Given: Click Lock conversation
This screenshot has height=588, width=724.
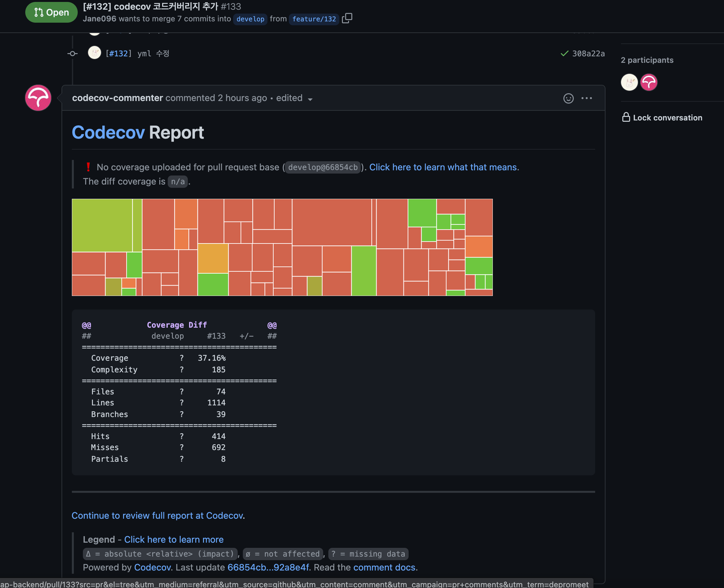Looking at the screenshot, I should tap(662, 118).
